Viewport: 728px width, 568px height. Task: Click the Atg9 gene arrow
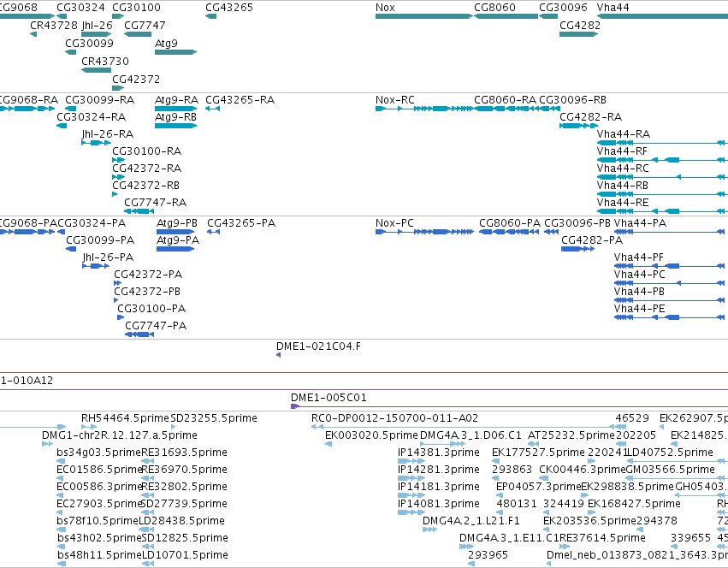pos(175,52)
